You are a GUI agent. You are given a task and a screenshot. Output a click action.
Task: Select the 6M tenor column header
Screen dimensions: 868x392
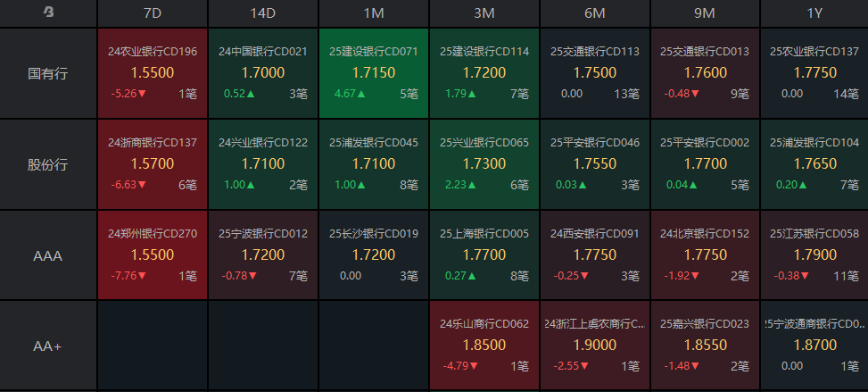point(595,13)
